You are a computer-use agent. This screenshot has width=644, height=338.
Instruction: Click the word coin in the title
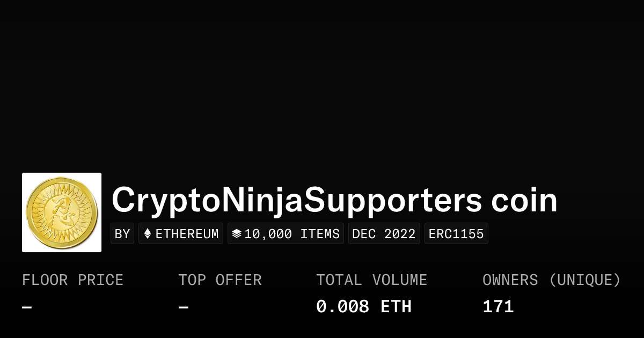click(x=524, y=200)
